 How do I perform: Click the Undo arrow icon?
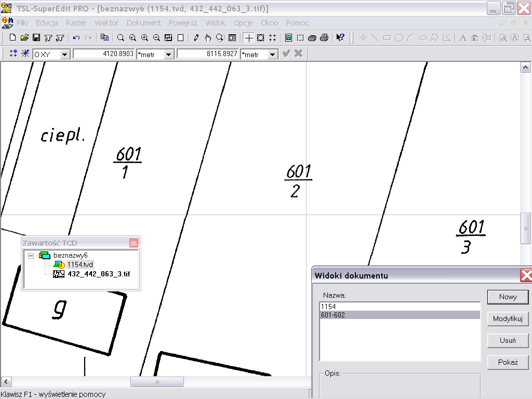76,37
